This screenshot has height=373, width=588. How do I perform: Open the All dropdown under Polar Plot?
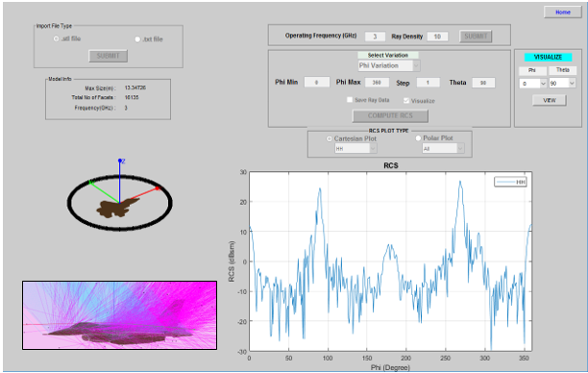pyautogui.click(x=443, y=149)
